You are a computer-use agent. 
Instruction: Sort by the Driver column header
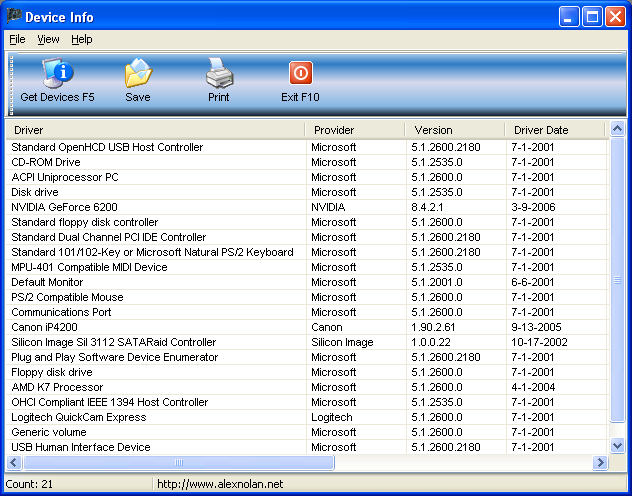click(x=156, y=130)
